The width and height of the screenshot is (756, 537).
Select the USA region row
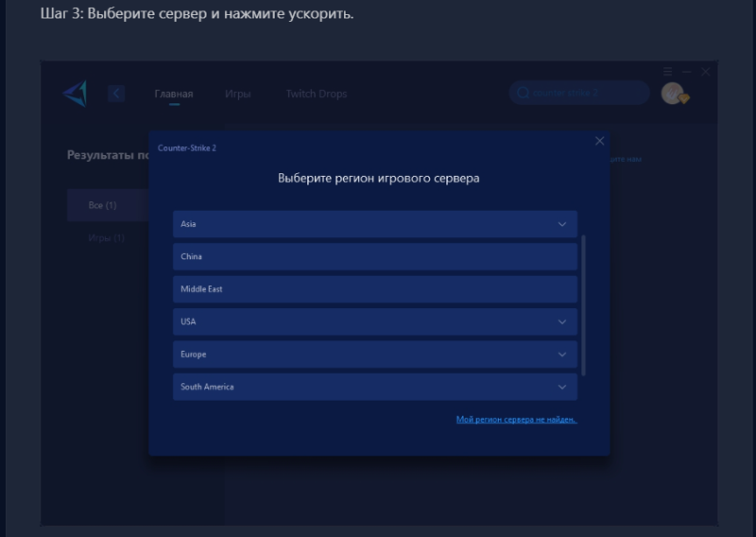375,321
